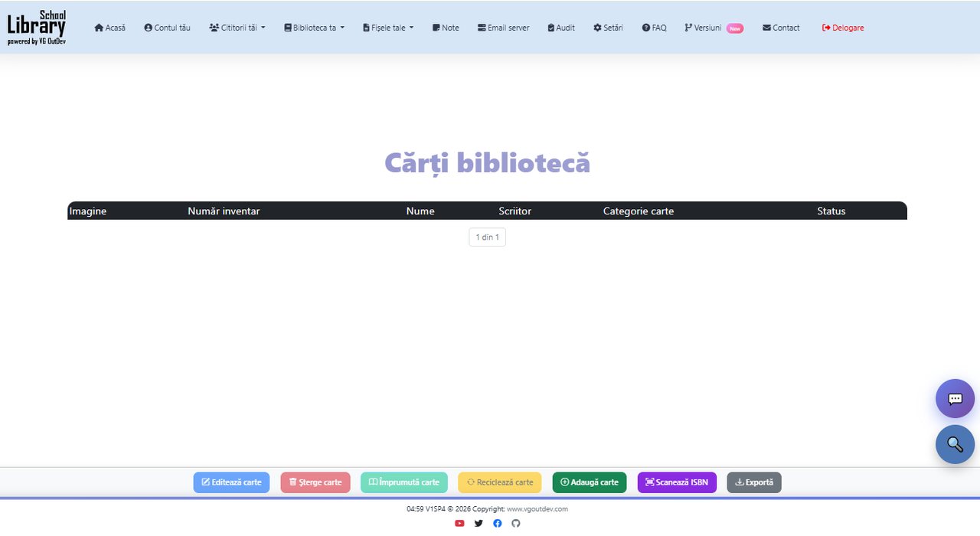Expand the Fișele tale dropdown menu
The image size is (980, 536).
tap(388, 28)
